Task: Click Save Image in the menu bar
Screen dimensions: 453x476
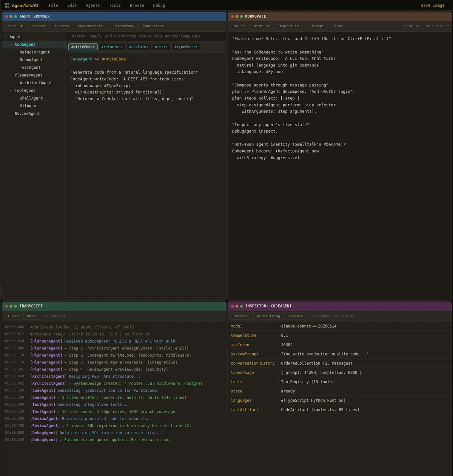Action: (432, 5)
